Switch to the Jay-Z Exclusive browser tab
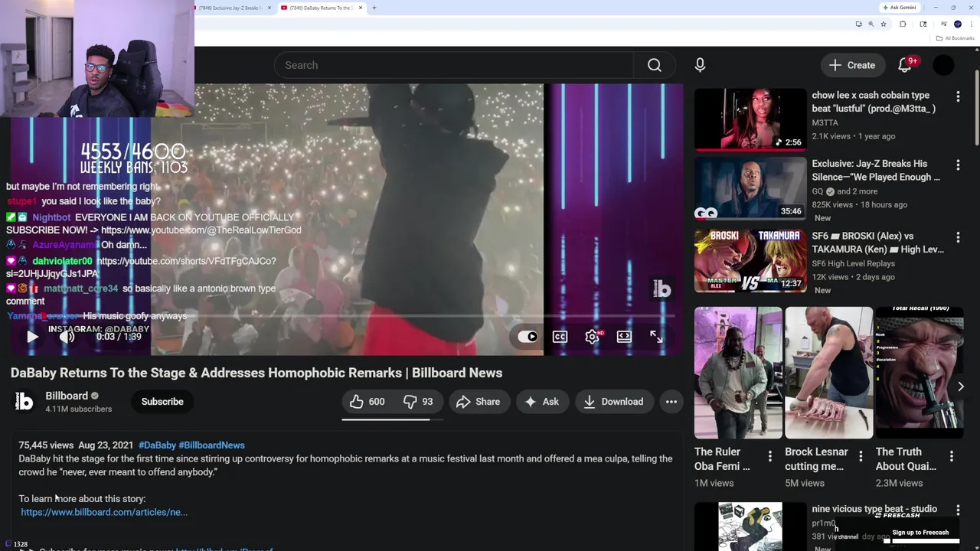This screenshot has height=551, width=980. (x=230, y=8)
